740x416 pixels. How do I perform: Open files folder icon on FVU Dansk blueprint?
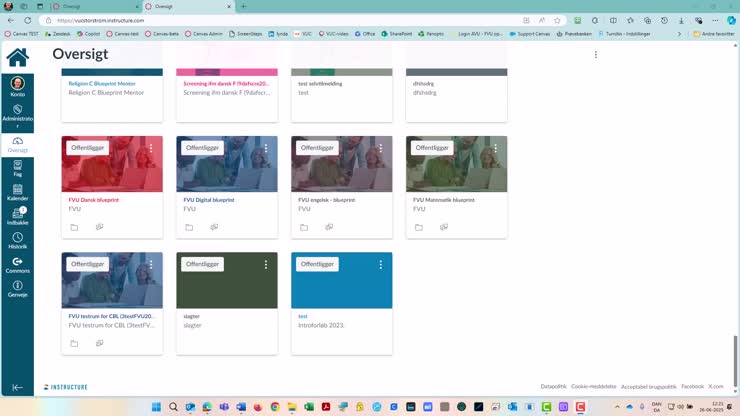[74, 227]
